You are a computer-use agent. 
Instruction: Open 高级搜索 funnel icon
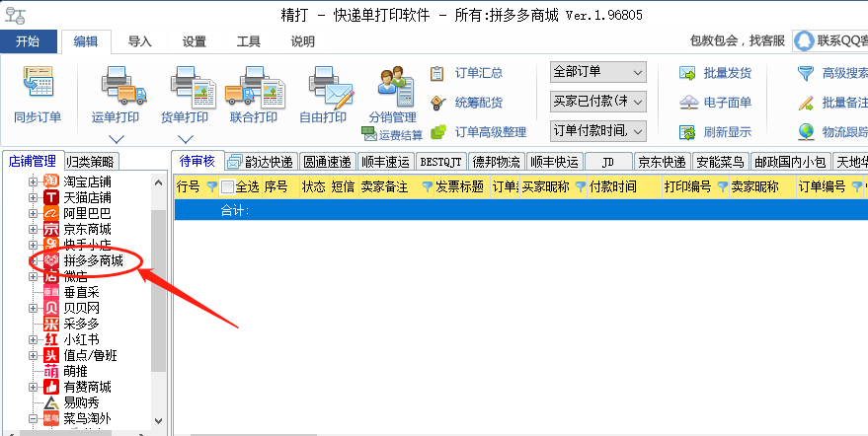pos(806,73)
